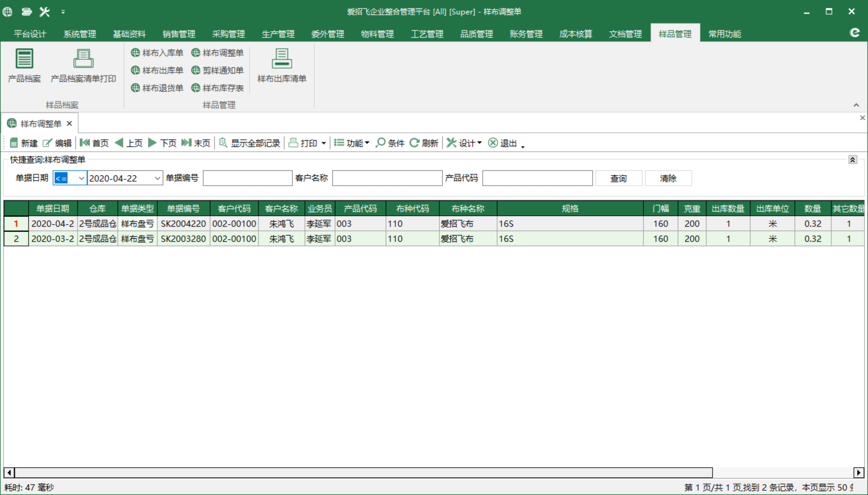
Task: Open the 打印 dropdown arrow
Action: click(324, 143)
